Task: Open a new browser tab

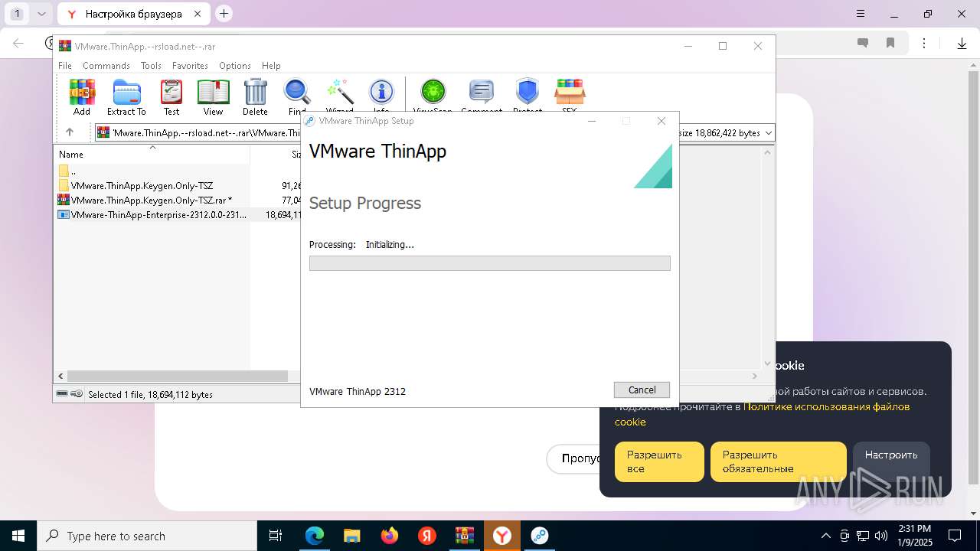Action: pos(224,14)
